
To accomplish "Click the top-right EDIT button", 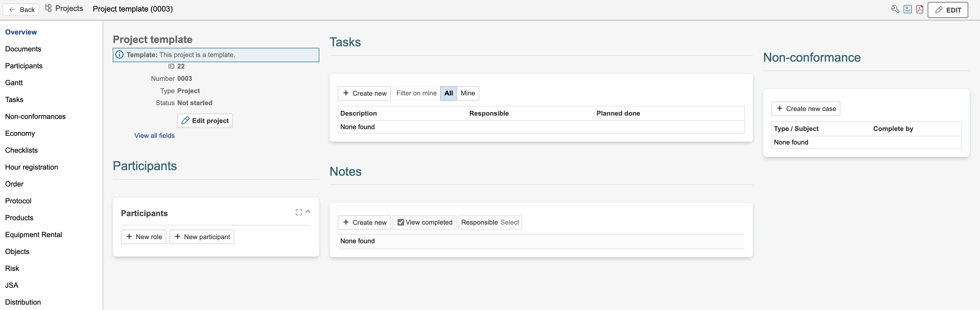I will (x=948, y=10).
